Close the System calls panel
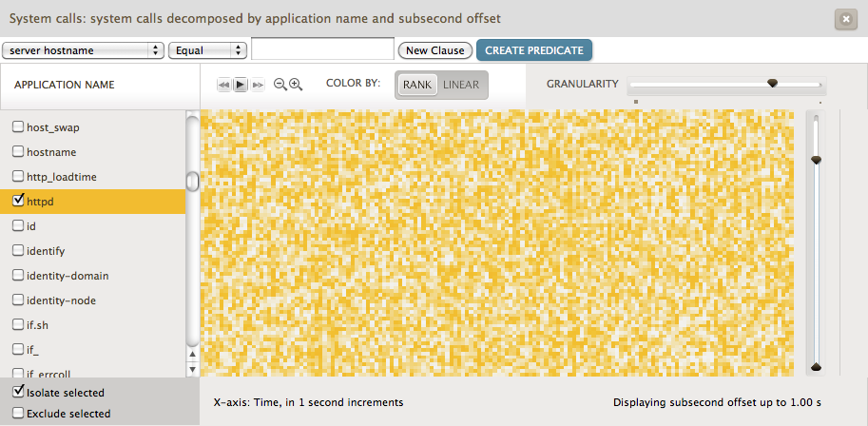Viewport: 868px width, 426px height. coord(844,18)
